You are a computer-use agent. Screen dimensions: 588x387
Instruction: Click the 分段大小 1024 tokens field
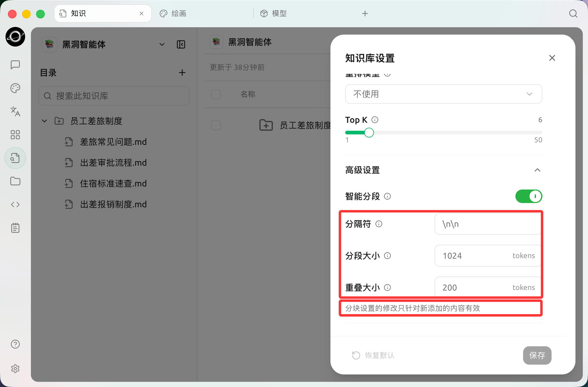488,256
